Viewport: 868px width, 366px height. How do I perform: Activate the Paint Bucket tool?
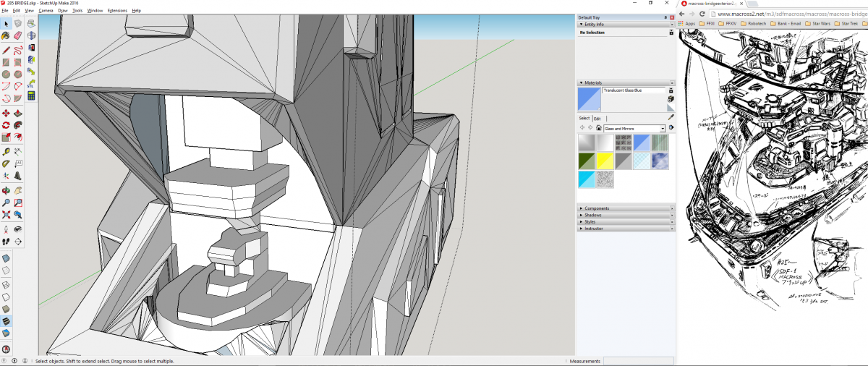(6, 35)
